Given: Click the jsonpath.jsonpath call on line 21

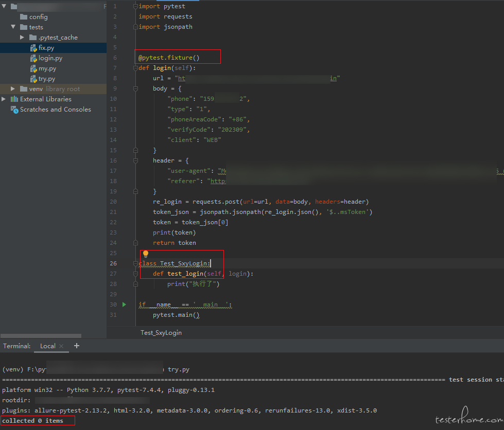Looking at the screenshot, I should click(286, 212).
